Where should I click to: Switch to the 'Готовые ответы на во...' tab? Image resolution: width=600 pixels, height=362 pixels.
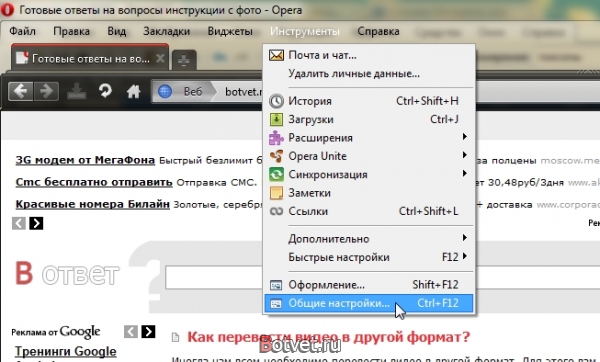click(90, 59)
